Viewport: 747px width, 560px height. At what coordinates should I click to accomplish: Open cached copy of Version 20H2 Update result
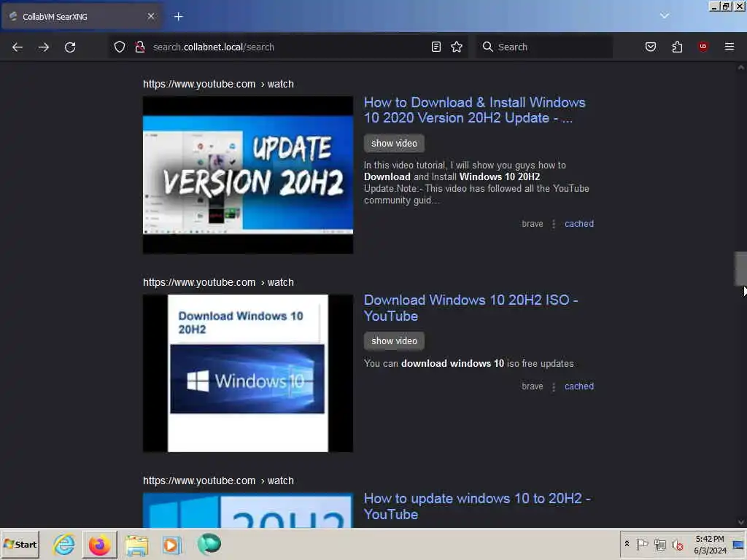tap(578, 224)
